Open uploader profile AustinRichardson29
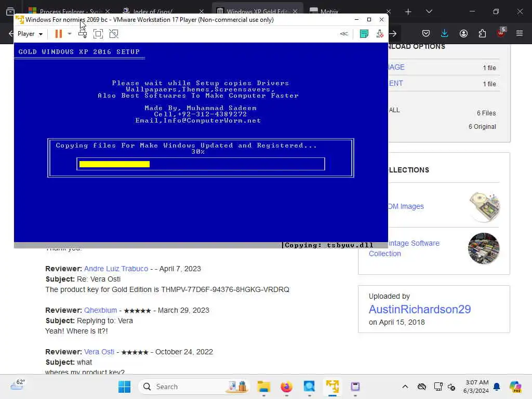This screenshot has width=532, height=399. (x=420, y=310)
